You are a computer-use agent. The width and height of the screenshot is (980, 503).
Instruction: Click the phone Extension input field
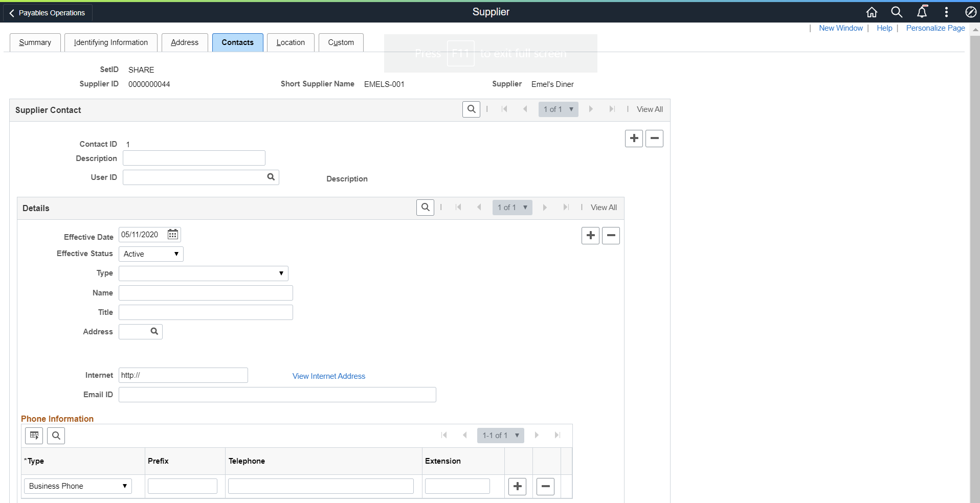tap(457, 486)
